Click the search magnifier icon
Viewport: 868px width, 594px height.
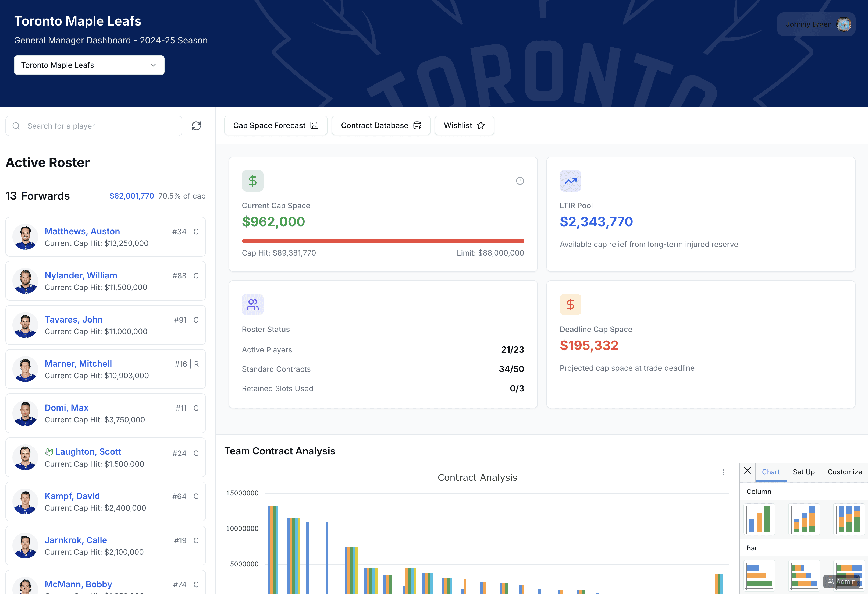(x=16, y=126)
